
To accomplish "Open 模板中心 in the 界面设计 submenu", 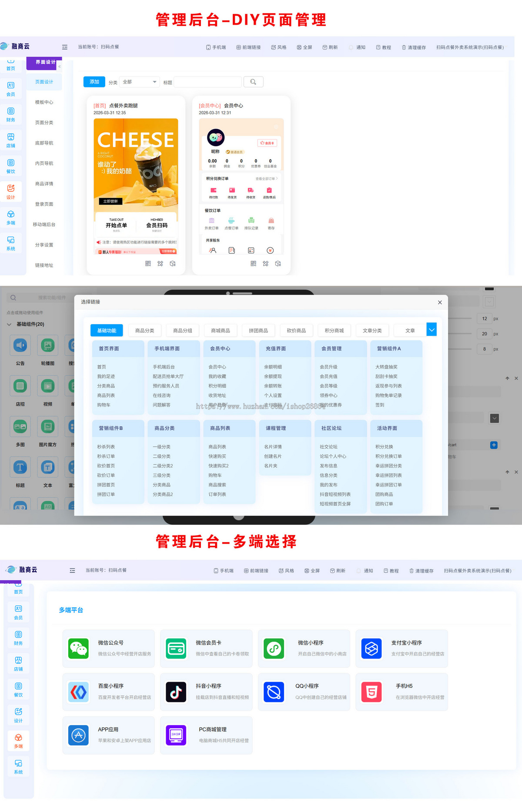I will coord(44,102).
